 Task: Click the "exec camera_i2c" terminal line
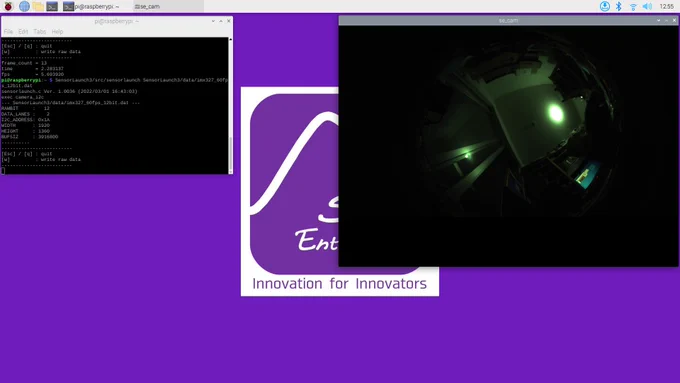click(x=22, y=97)
